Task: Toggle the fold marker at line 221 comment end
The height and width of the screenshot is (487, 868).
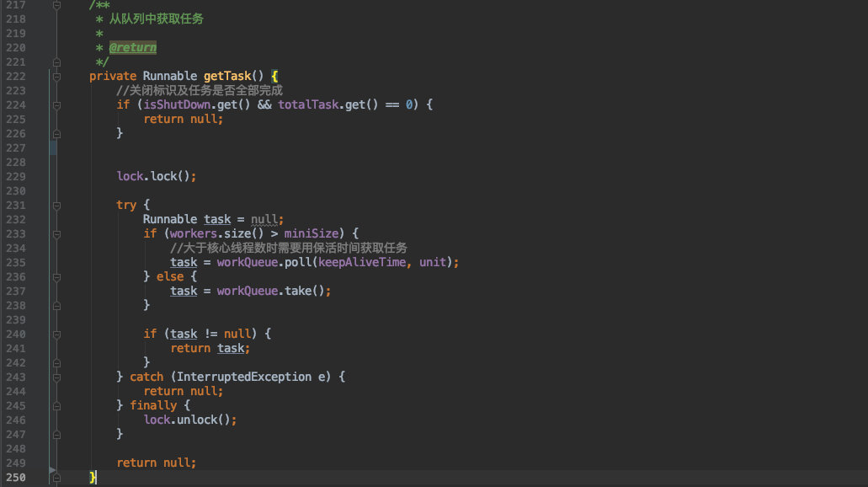Action: click(x=56, y=62)
